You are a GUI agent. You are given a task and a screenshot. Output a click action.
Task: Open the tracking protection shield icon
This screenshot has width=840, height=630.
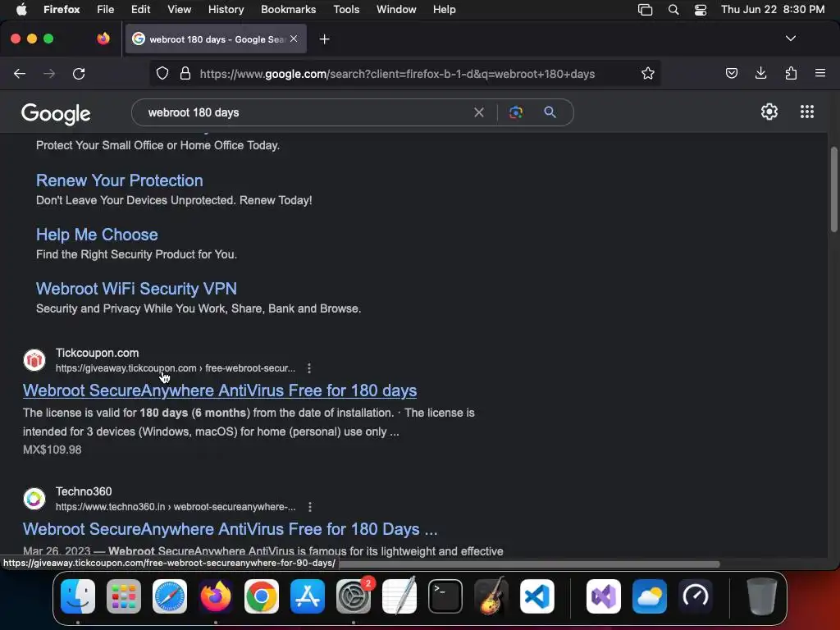[x=162, y=73]
